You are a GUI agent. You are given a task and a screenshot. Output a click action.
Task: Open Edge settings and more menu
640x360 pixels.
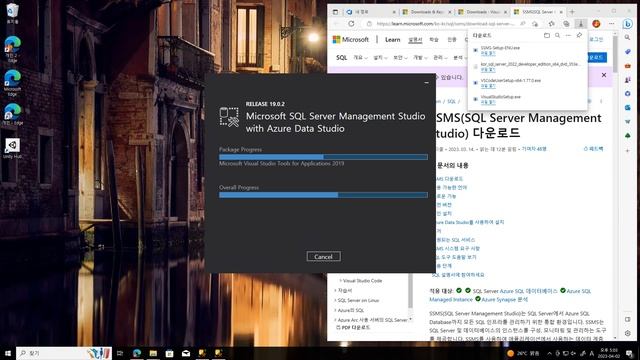point(611,24)
